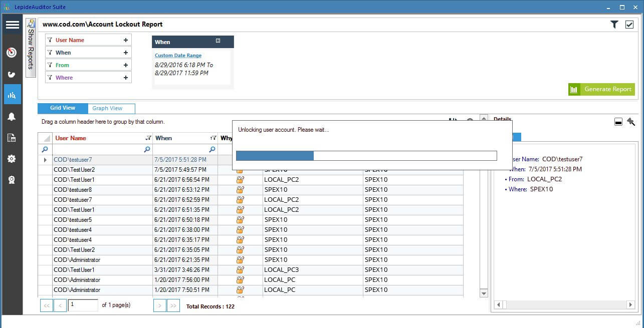Screen dimensions: 644x328
Task: Add a From filter with plus
Action: click(125, 65)
